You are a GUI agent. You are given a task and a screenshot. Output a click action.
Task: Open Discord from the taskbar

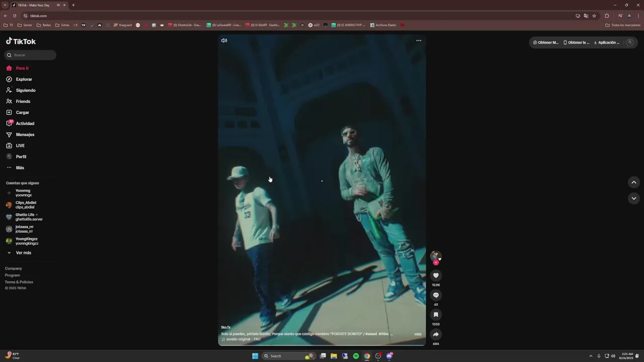point(389,356)
